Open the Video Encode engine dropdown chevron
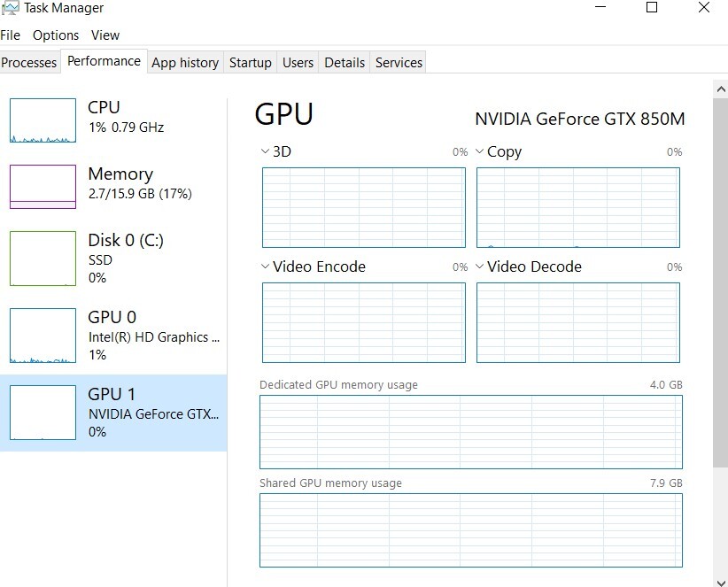The width and height of the screenshot is (728, 587). tap(265, 266)
